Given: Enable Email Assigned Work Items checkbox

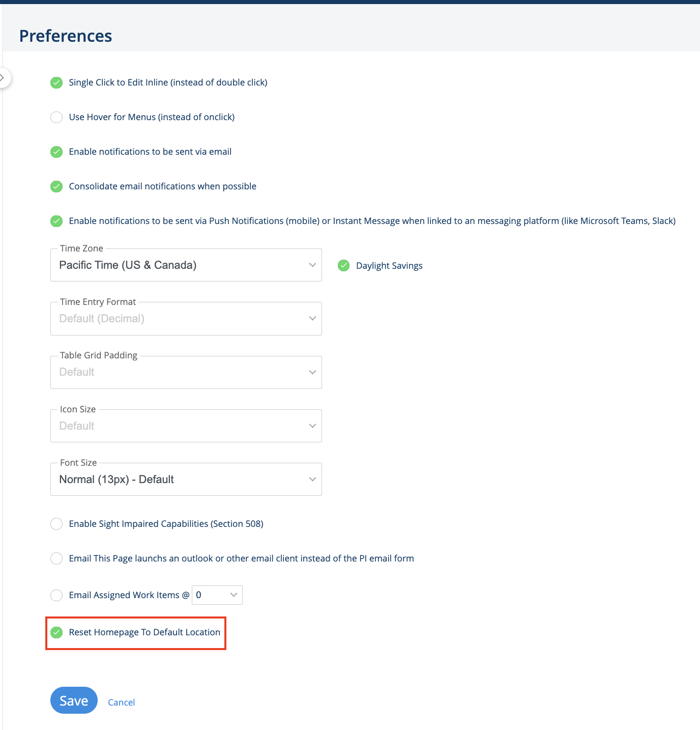Looking at the screenshot, I should (x=56, y=595).
